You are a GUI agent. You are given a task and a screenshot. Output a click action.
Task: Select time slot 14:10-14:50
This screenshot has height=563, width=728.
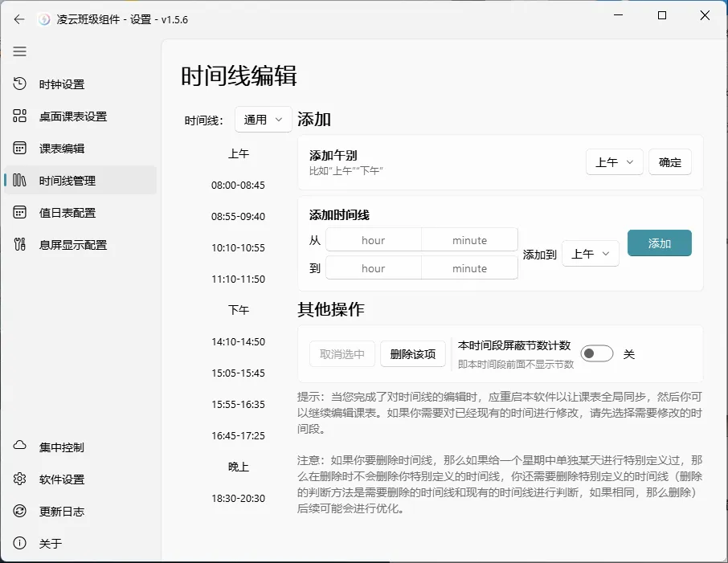tap(238, 341)
